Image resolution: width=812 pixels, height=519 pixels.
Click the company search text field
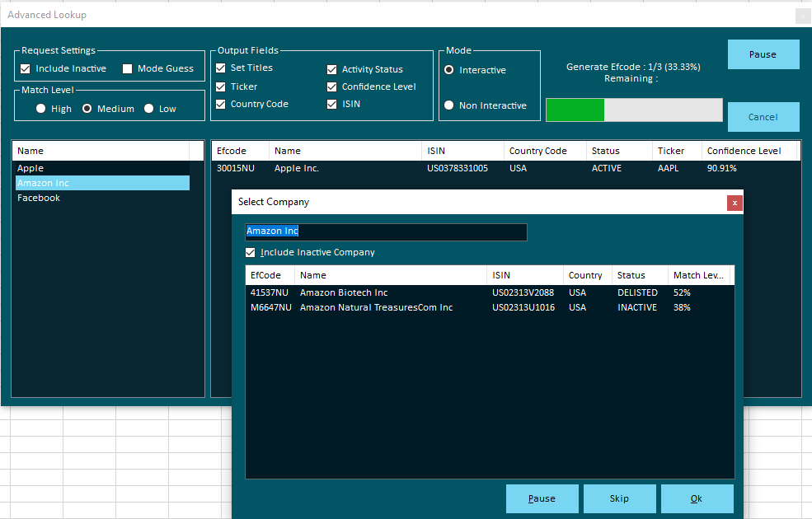point(386,231)
